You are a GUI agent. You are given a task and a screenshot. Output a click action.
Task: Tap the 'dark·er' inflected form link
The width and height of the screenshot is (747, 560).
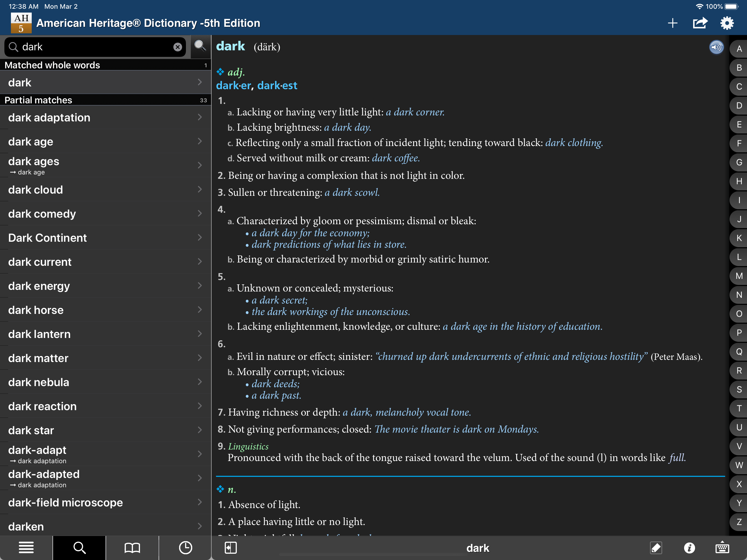pyautogui.click(x=233, y=86)
